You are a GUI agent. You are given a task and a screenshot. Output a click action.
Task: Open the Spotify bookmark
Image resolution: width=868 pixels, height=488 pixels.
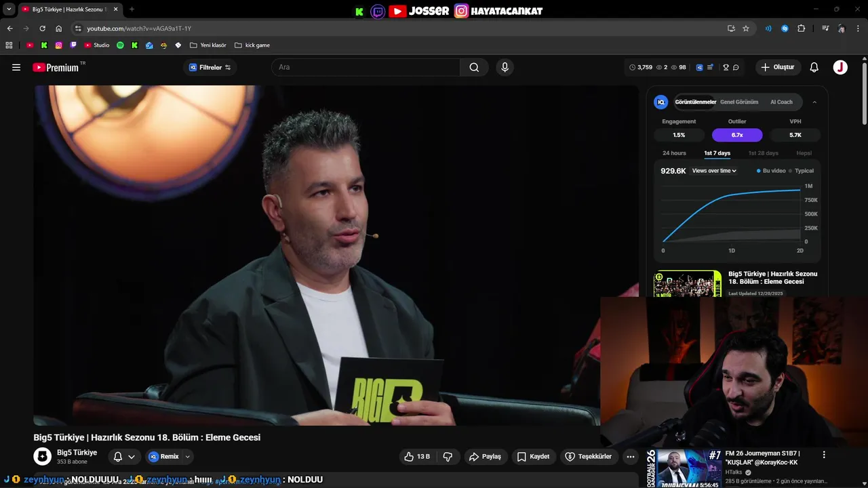(120, 45)
